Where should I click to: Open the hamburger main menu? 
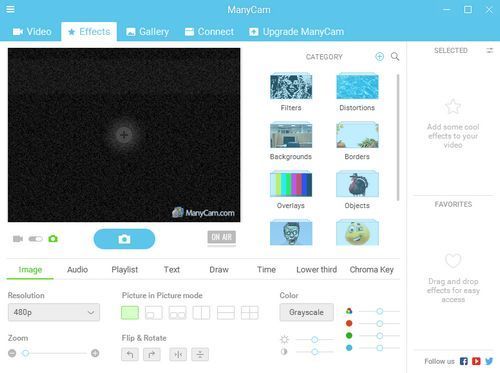[x=10, y=9]
